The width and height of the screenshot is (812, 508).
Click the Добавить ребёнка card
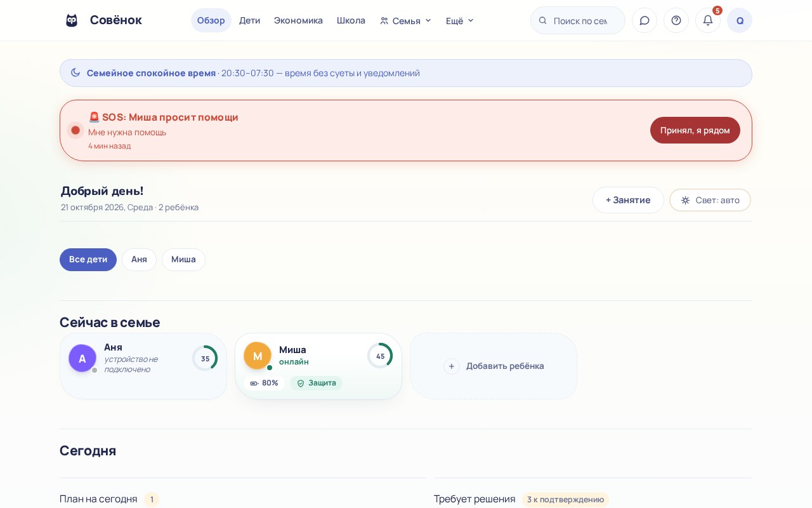[x=494, y=366]
